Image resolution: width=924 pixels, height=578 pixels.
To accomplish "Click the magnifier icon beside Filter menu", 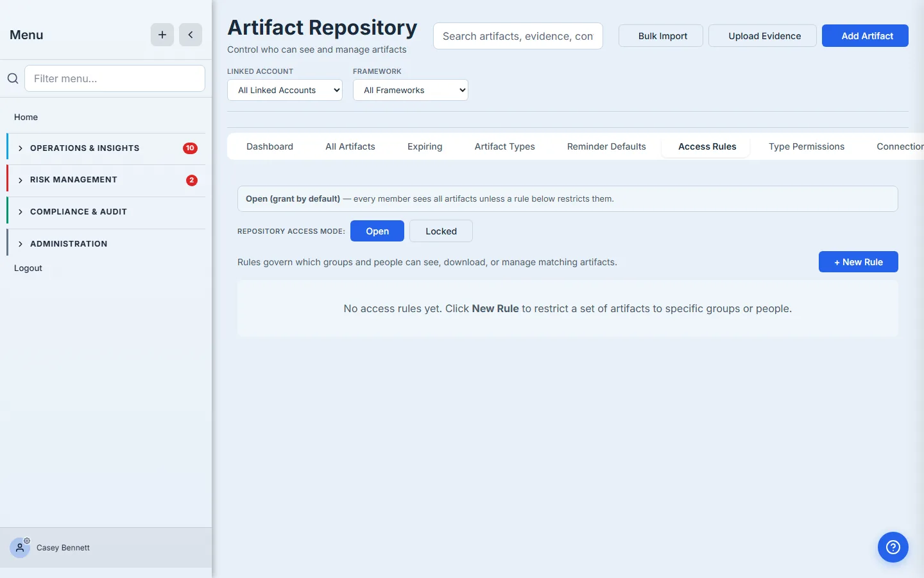I will click(x=13, y=78).
